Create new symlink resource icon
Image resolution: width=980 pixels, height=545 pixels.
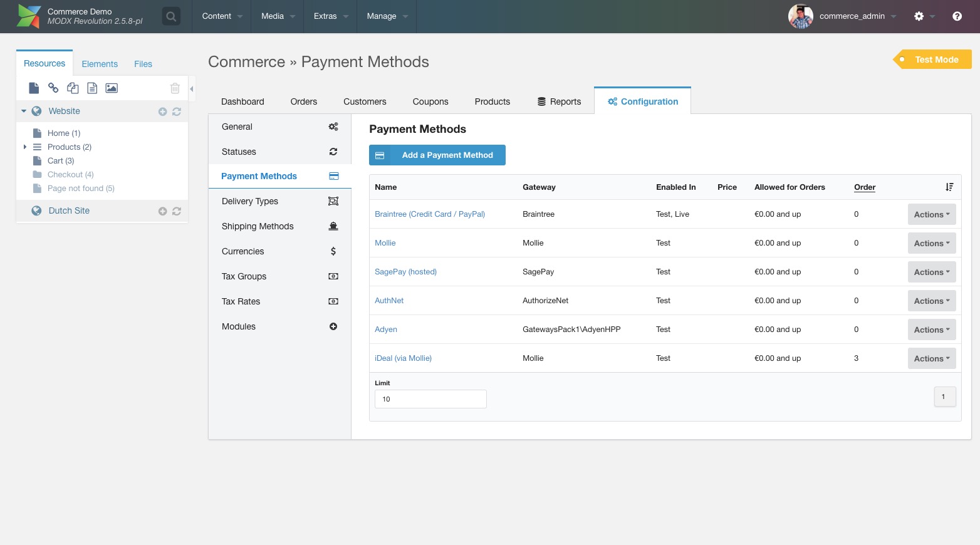tap(73, 88)
